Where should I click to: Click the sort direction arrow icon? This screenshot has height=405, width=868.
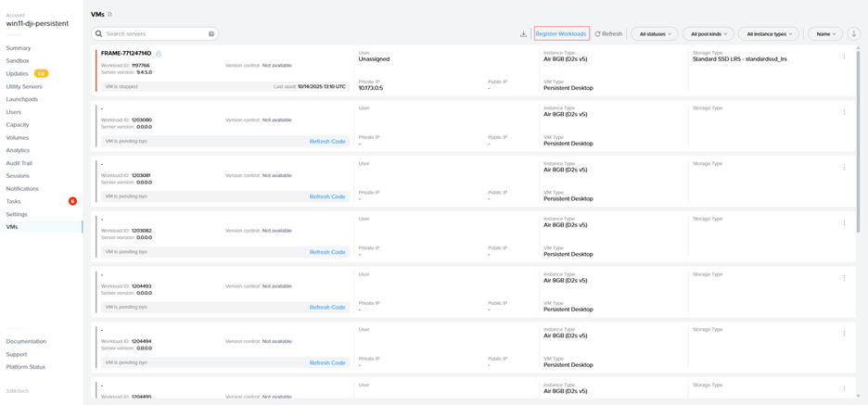[853, 34]
